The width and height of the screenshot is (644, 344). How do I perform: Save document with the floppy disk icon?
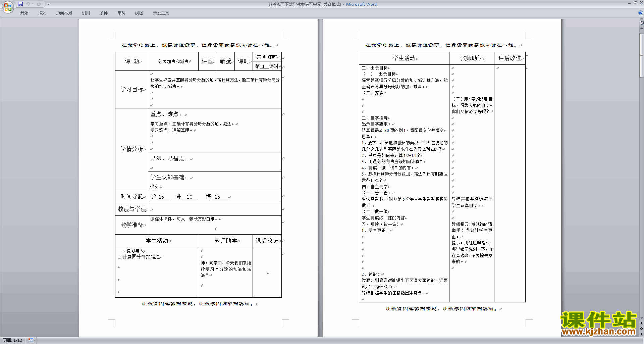[x=20, y=4]
